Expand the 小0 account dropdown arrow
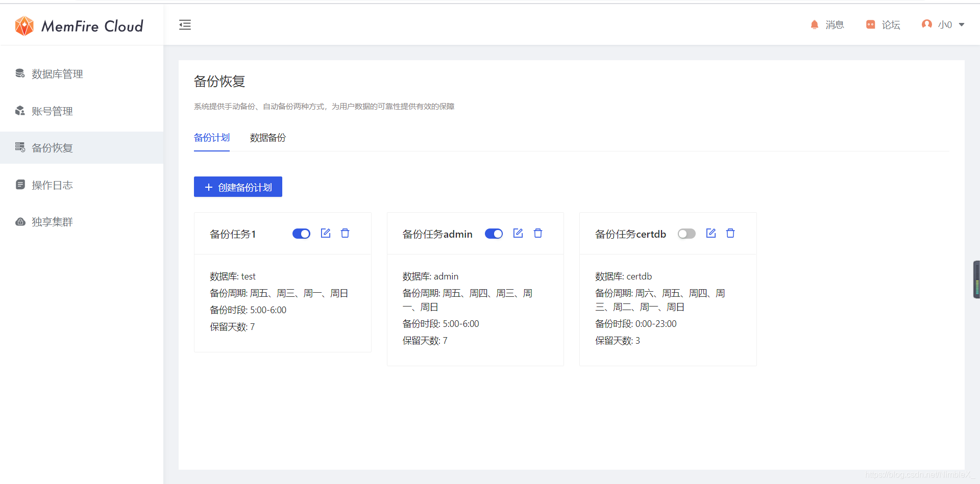The width and height of the screenshot is (980, 484). (x=962, y=24)
